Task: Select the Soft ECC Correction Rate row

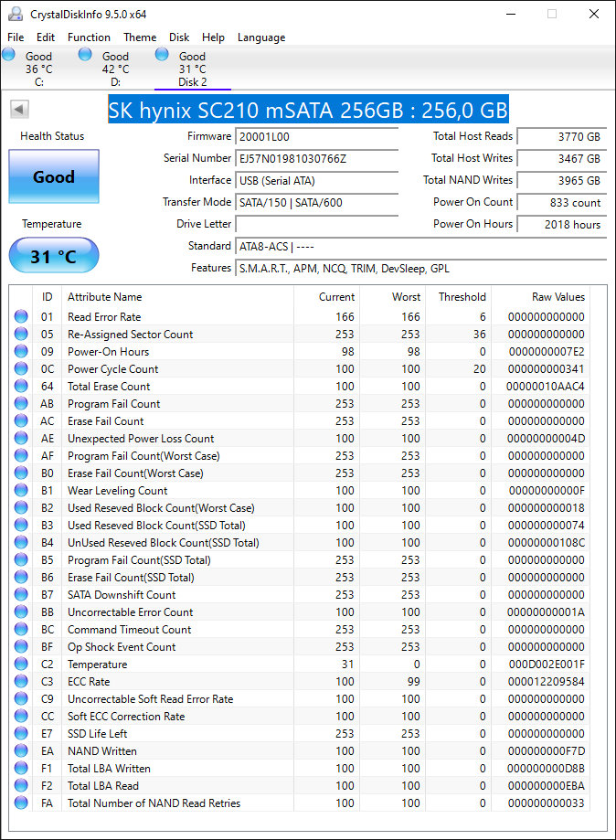Action: tap(300, 717)
